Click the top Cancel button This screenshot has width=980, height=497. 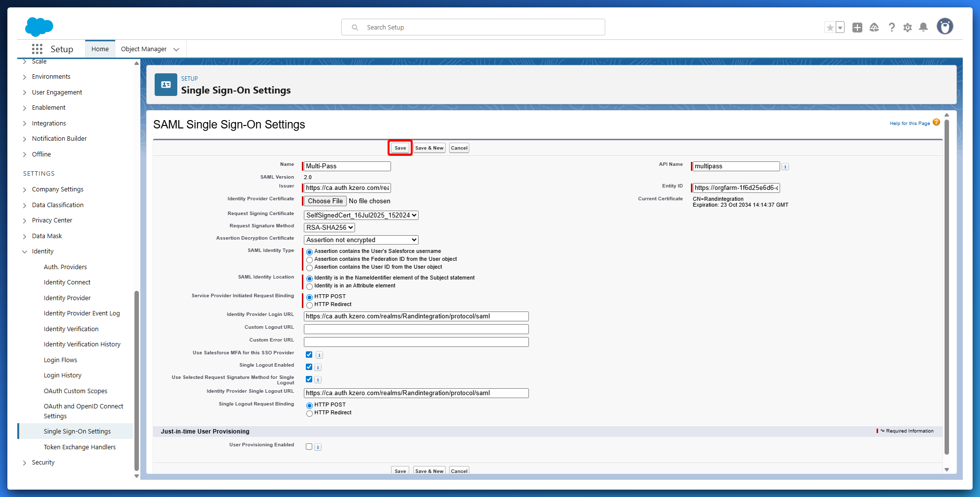(x=459, y=148)
